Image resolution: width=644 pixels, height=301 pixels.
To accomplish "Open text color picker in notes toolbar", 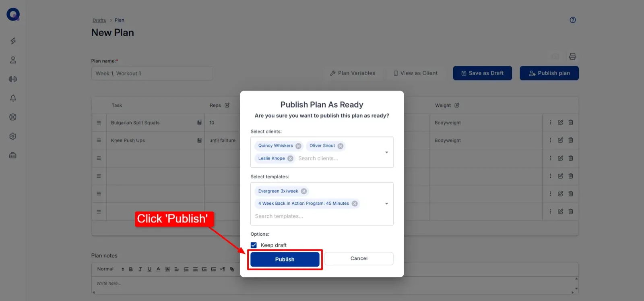I will 158,269.
